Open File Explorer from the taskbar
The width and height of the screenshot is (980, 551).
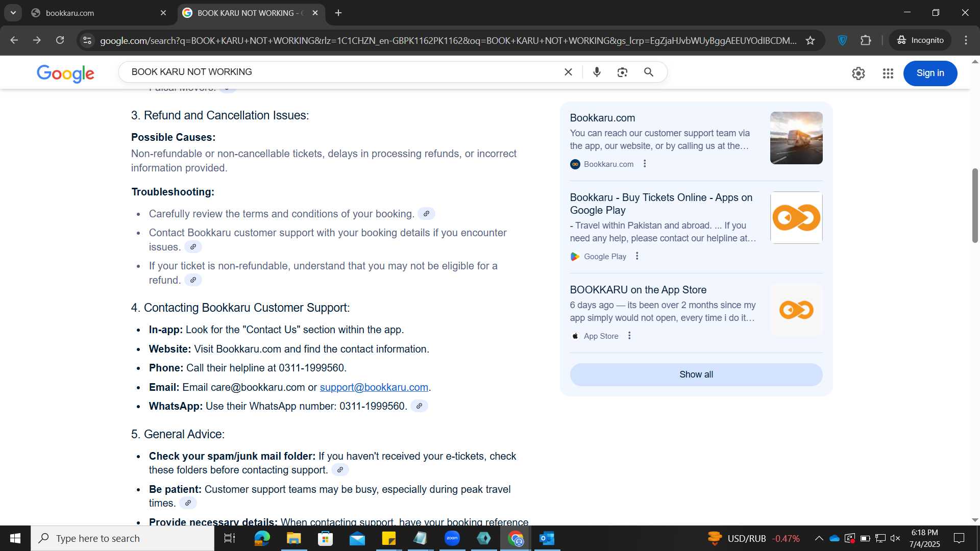(294, 538)
